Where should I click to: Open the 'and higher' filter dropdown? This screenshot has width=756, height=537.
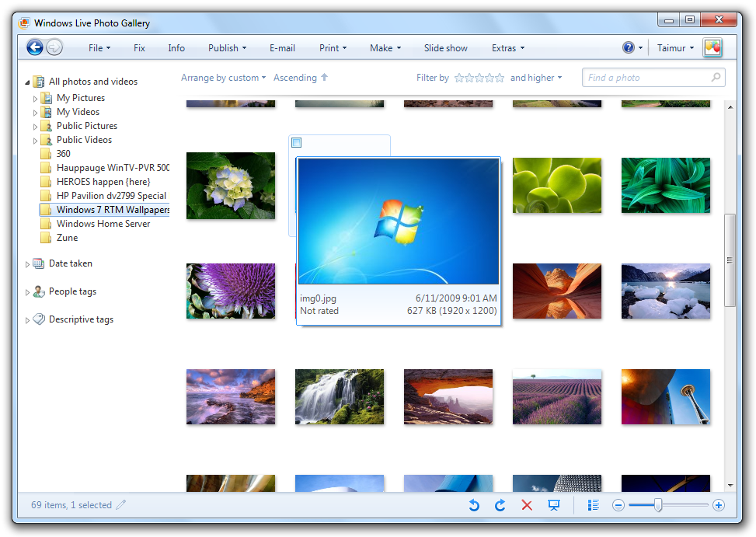(x=535, y=78)
